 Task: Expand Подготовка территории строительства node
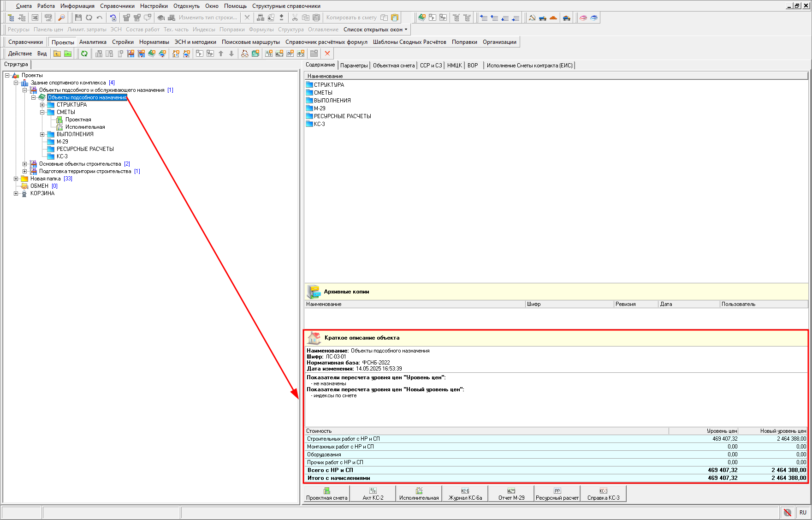coord(25,171)
